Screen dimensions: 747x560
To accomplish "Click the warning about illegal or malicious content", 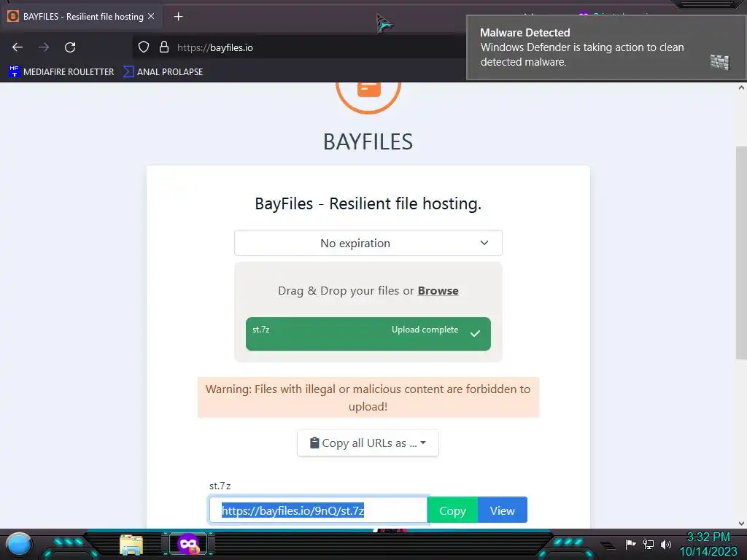I will pyautogui.click(x=368, y=397).
